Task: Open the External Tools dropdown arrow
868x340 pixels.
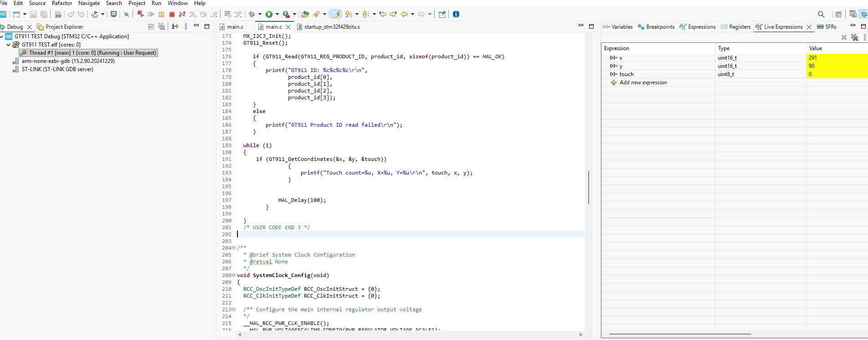Action: 294,14
